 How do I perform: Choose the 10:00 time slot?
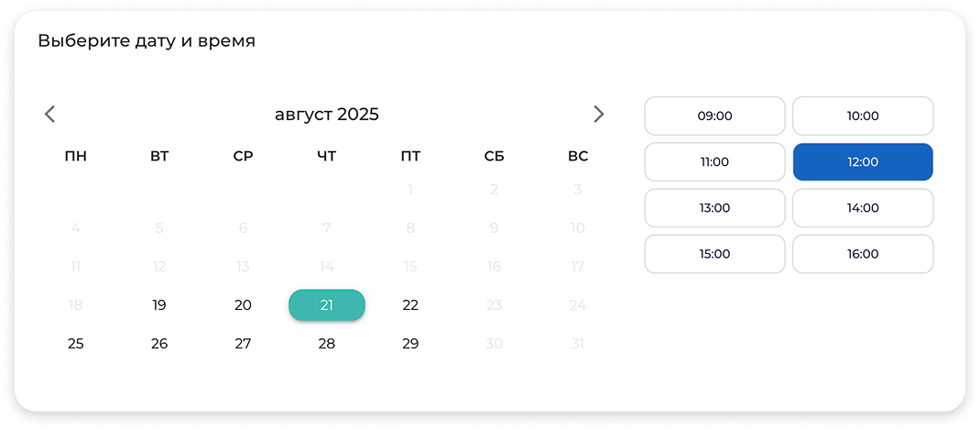(x=863, y=116)
